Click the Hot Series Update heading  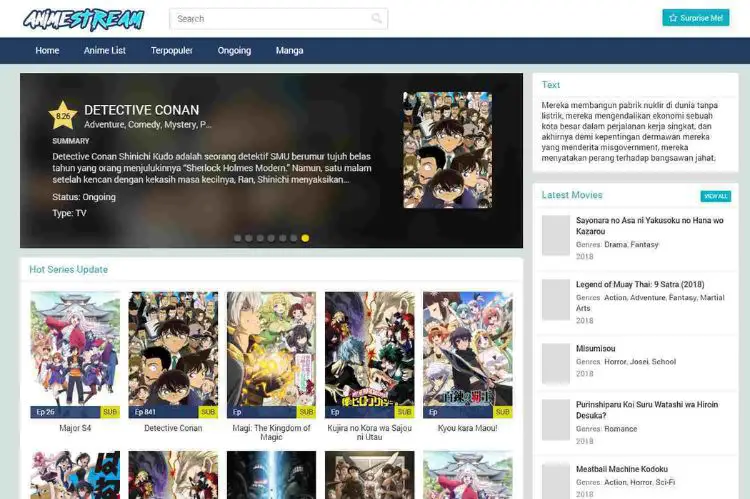[x=68, y=269]
